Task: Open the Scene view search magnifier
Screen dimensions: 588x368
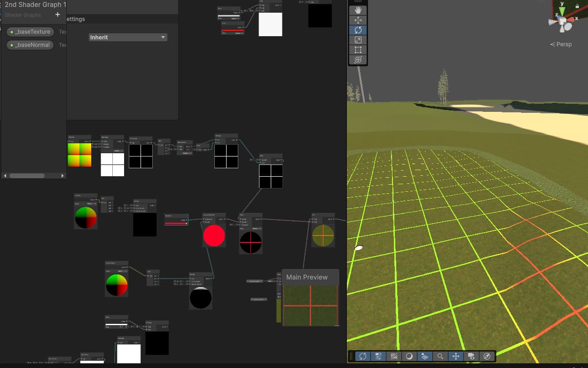Action: click(x=440, y=356)
